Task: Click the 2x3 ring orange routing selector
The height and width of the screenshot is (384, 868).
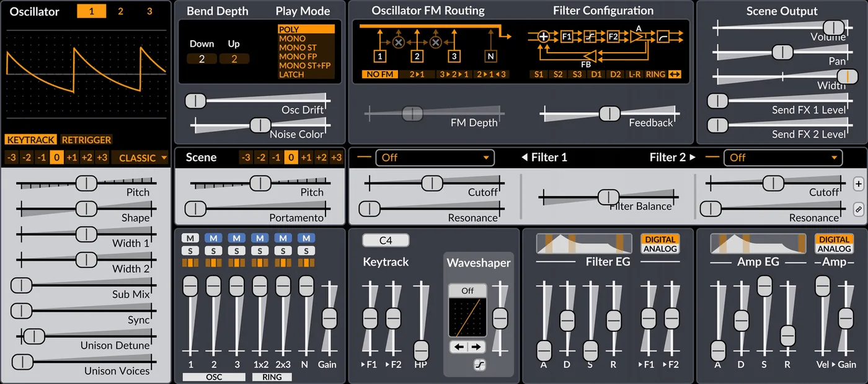Action: pyautogui.click(x=283, y=263)
